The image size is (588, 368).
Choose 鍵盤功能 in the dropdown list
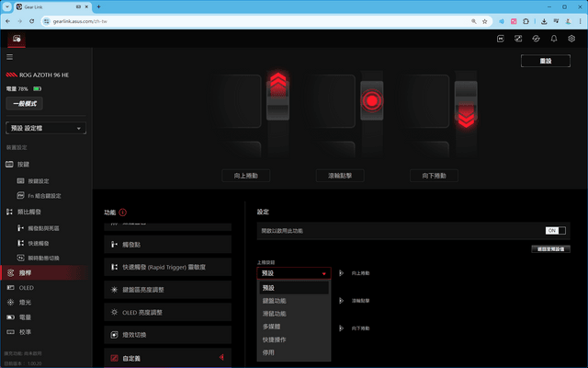pyautogui.click(x=294, y=301)
